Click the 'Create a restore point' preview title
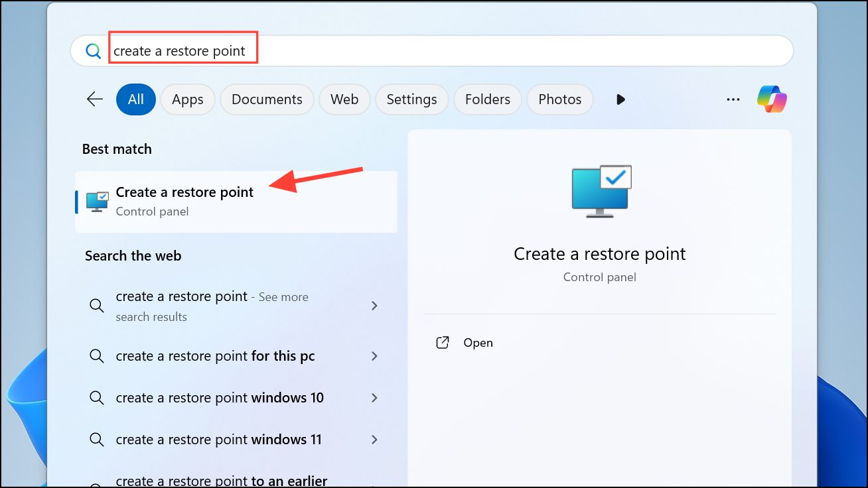 (x=600, y=254)
